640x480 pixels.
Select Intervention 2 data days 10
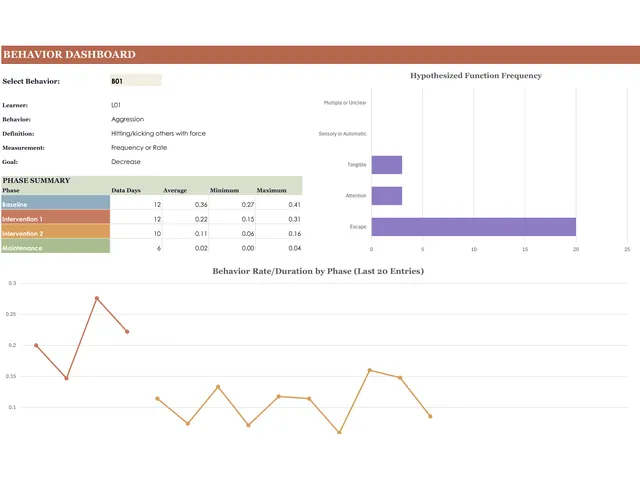coord(157,233)
